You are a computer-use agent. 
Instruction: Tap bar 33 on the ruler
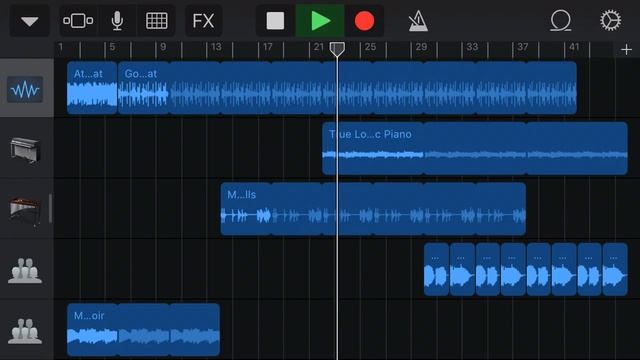tap(472, 47)
